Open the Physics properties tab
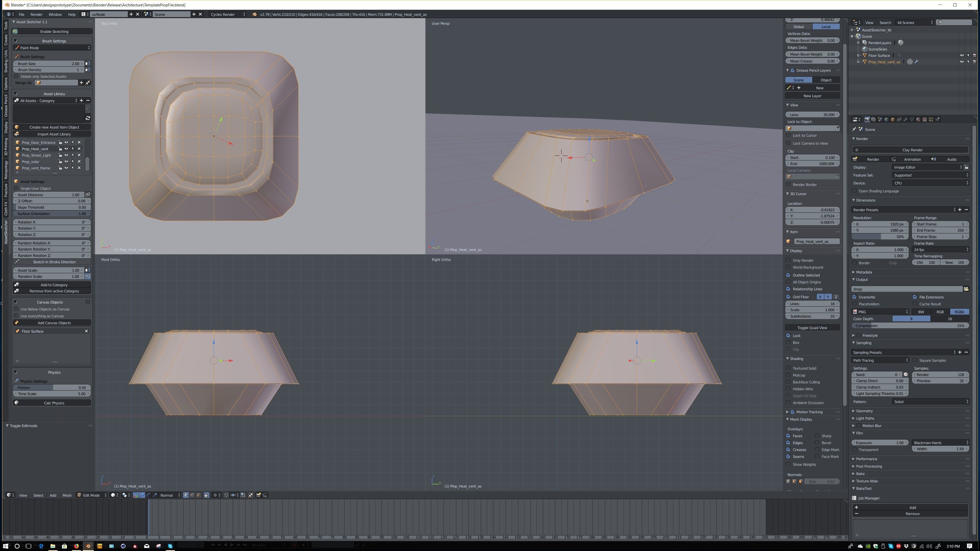Viewport: 980px width, 551px height. 937,119
